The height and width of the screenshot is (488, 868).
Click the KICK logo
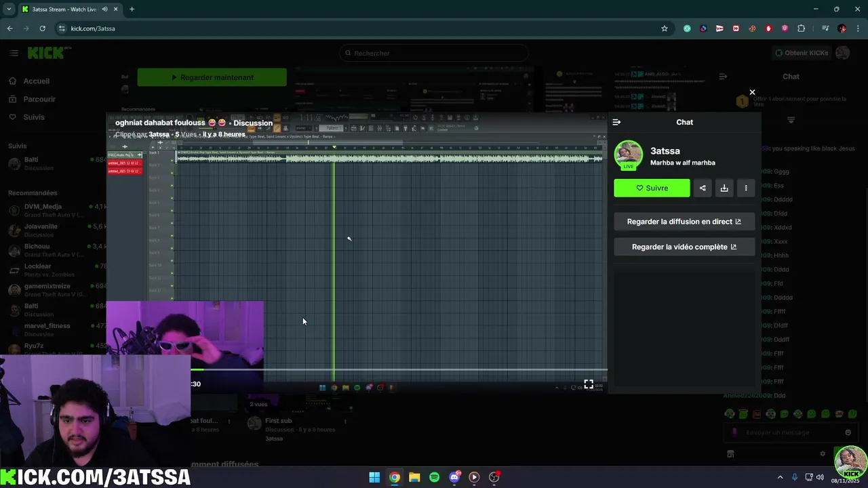(45, 53)
